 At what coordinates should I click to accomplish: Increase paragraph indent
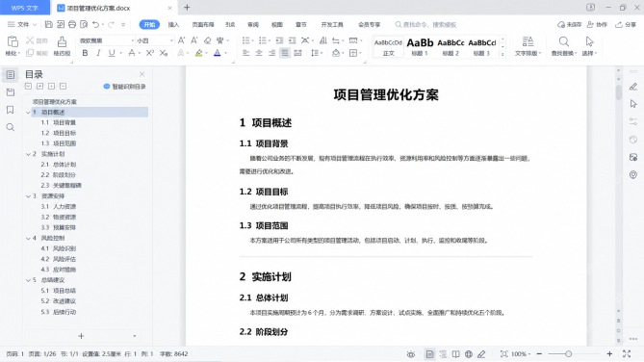pos(292,40)
